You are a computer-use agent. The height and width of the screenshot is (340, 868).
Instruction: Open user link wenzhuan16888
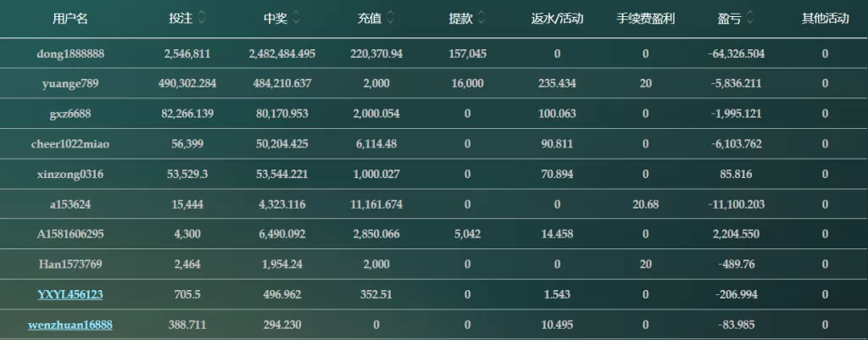pyautogui.click(x=70, y=325)
